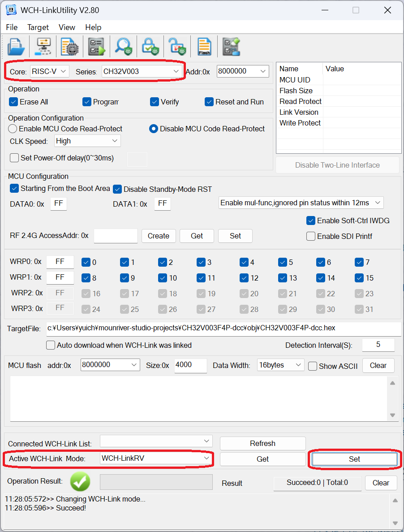Click the operation progress bar
Screen dimensions: 404x532
click(156, 482)
